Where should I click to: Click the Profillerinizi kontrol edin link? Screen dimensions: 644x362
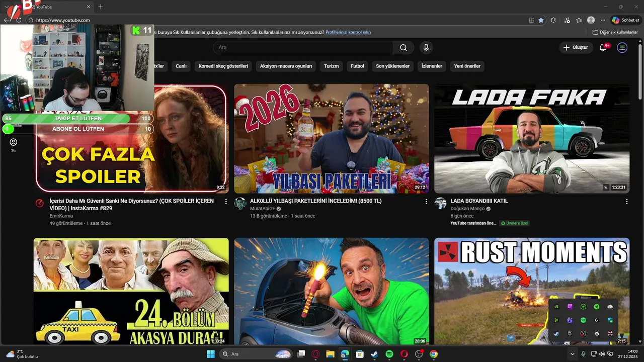(348, 32)
